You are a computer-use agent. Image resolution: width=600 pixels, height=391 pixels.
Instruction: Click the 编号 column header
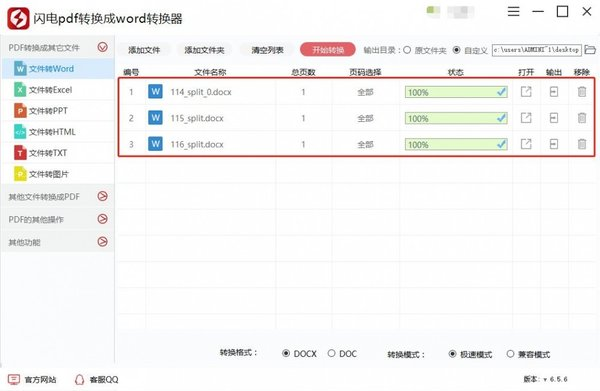tap(131, 72)
